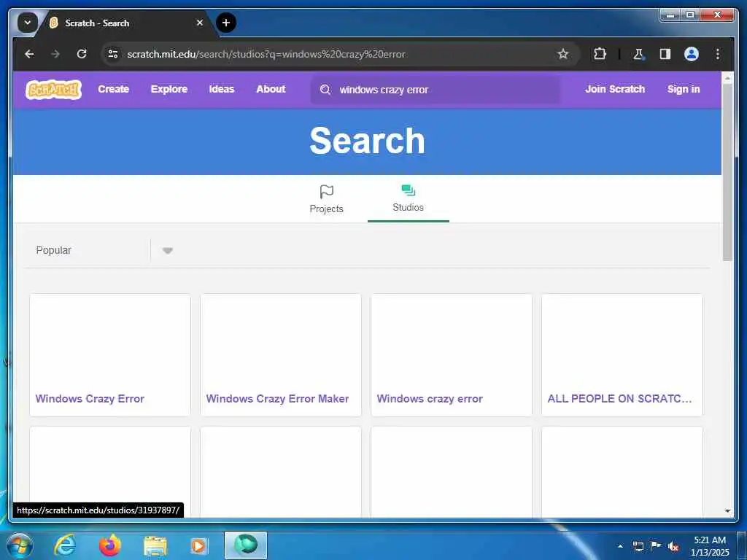This screenshot has height=560, width=747.
Task: Click the taskbar clock showing 5:21 AM
Action: click(x=710, y=545)
